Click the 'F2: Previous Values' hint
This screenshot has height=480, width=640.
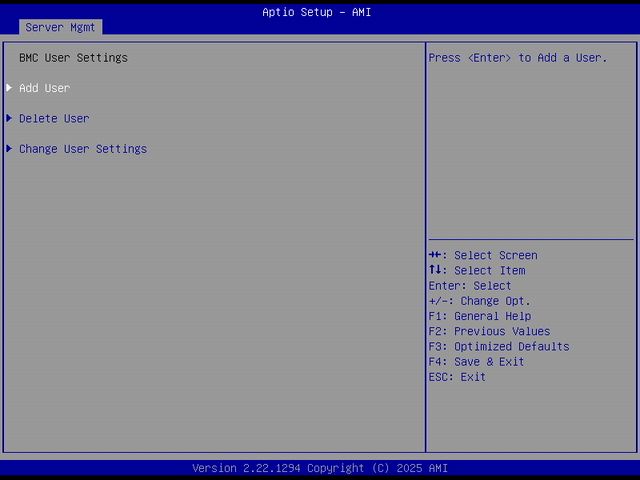pyautogui.click(x=489, y=331)
